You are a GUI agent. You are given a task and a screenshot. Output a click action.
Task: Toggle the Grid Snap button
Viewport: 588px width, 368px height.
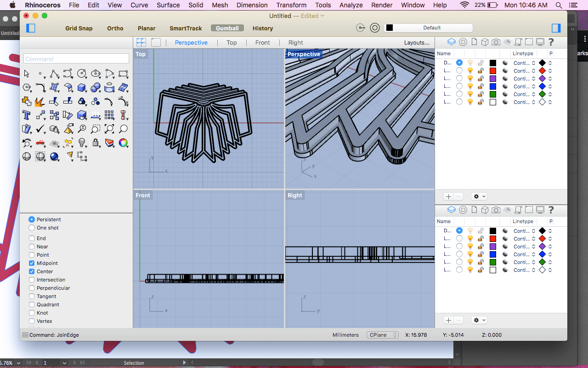79,28
